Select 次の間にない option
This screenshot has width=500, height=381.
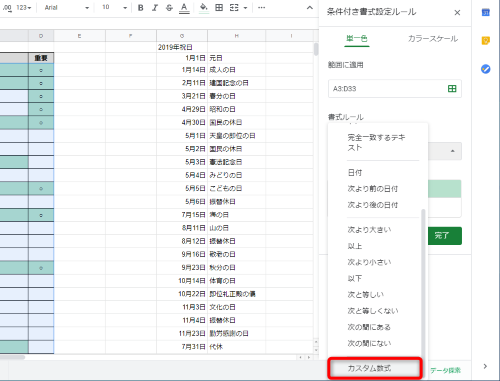point(369,343)
